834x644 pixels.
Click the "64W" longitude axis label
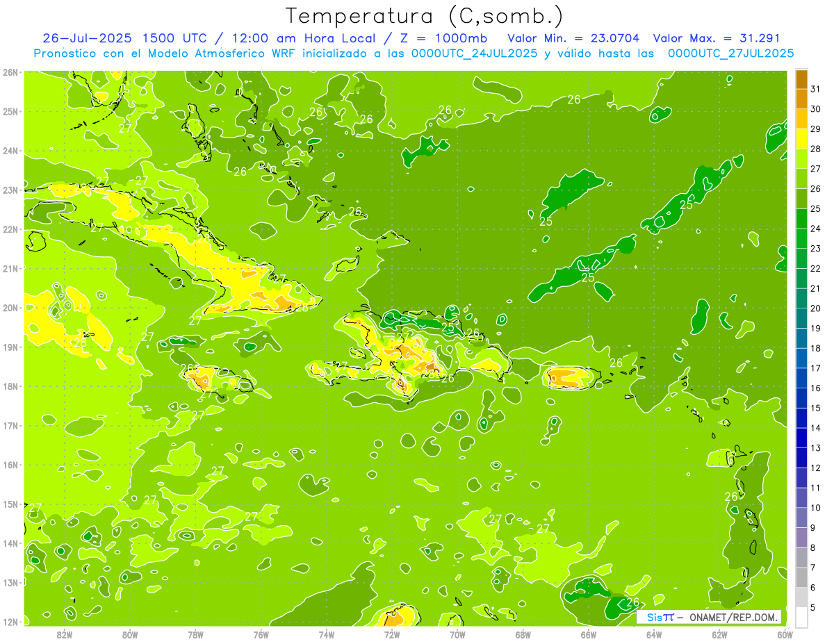point(654,634)
